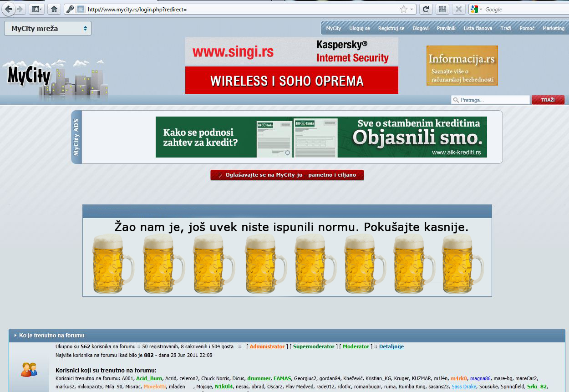The width and height of the screenshot is (569, 392).
Task: Open the MyCity mreža dropdown
Action: pos(48,28)
